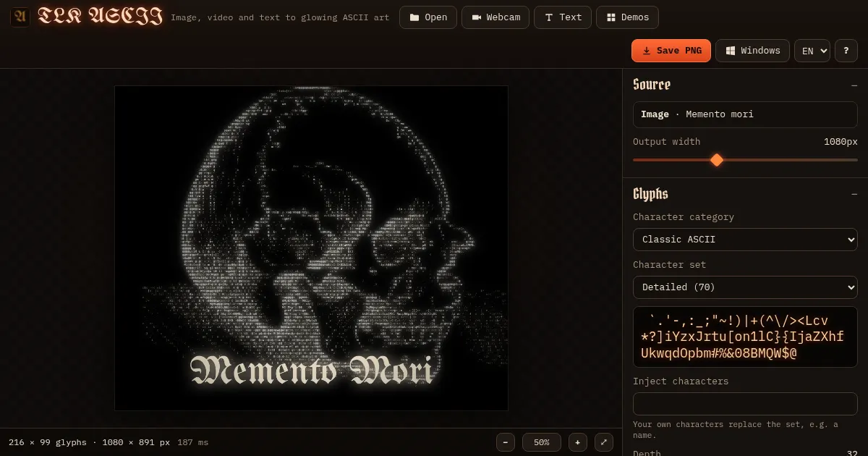The height and width of the screenshot is (456, 868).
Task: Click the Character set label
Action: (x=669, y=265)
